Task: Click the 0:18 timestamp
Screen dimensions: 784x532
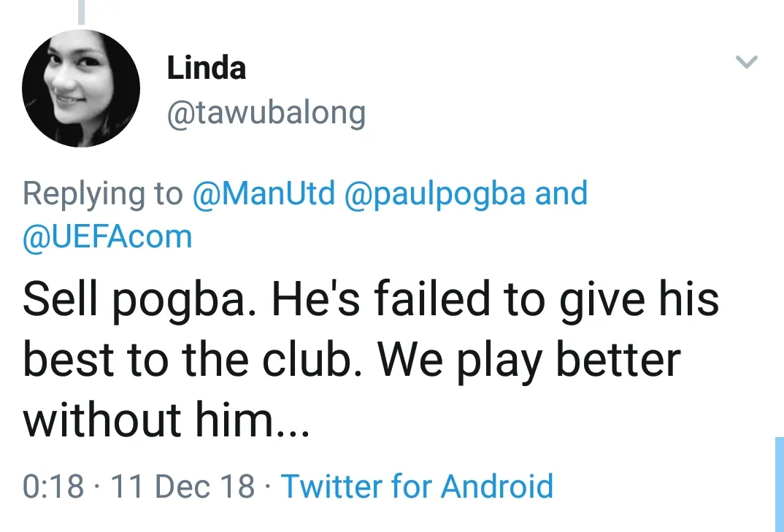Action: 53,486
